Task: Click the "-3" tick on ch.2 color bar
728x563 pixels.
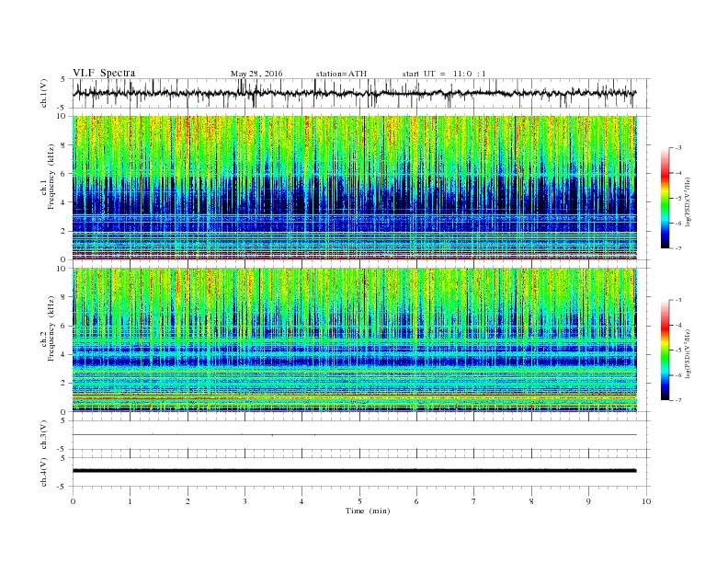Action: (677, 300)
